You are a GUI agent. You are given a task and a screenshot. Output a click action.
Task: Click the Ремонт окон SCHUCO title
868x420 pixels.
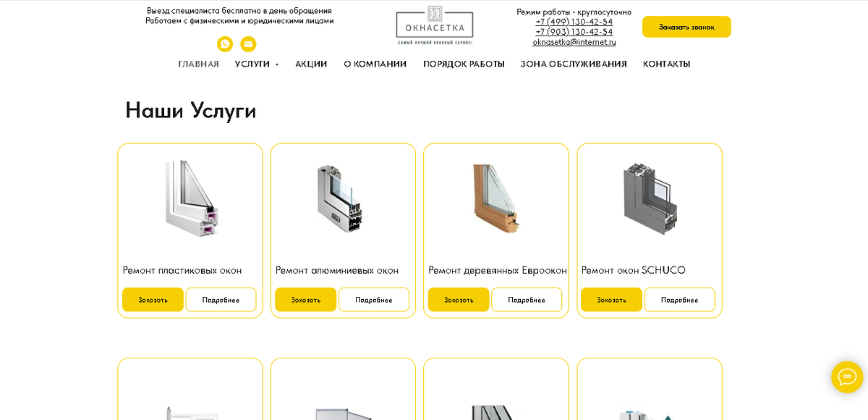[x=634, y=270]
